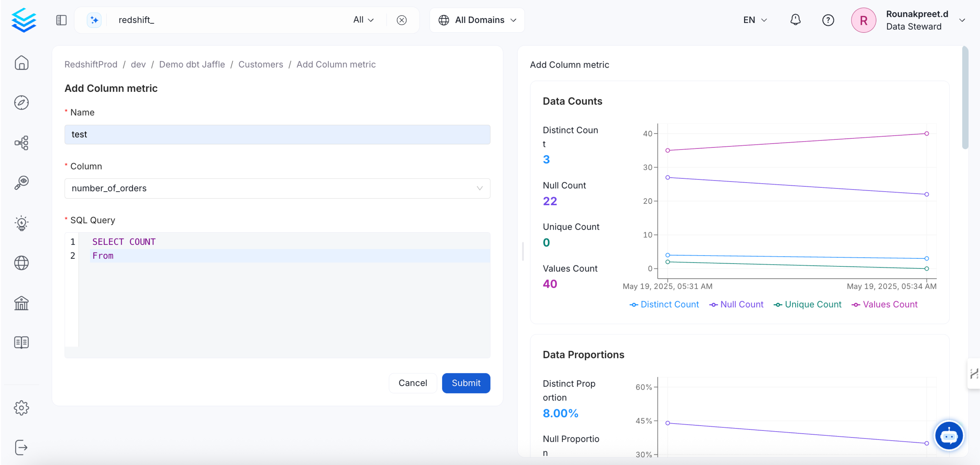This screenshot has height=465, width=980.
Task: Open the Domains globe sidebar icon
Action: [21, 263]
